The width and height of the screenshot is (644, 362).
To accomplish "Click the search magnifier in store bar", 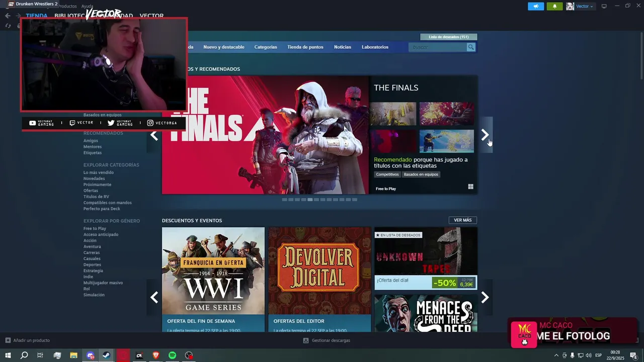I will pos(471,47).
